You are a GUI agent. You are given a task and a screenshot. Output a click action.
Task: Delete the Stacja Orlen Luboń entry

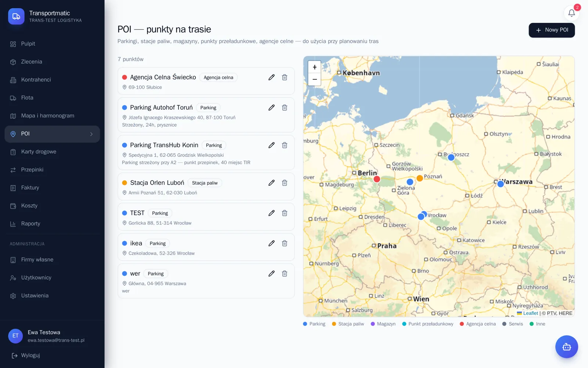(x=284, y=183)
